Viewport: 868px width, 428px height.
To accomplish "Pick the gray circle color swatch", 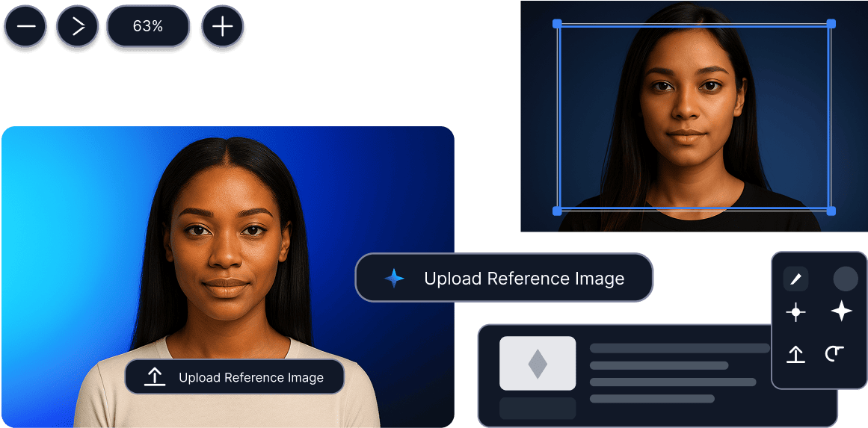I will coord(845,279).
